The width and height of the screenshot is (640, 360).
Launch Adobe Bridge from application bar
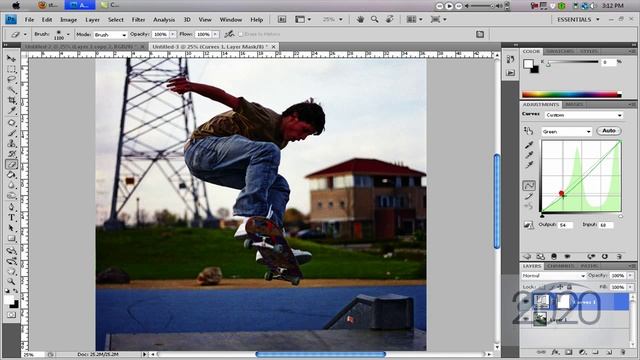tap(282, 19)
